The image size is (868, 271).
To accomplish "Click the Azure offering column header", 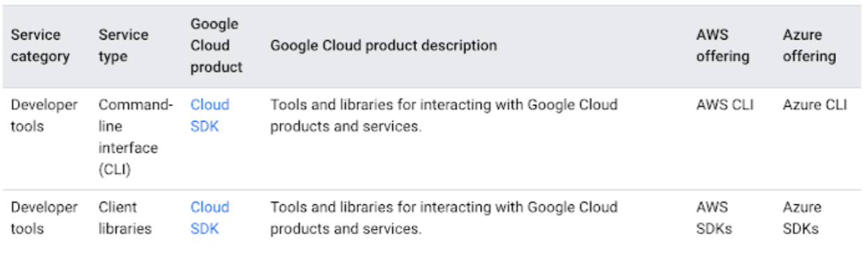I will tap(809, 46).
